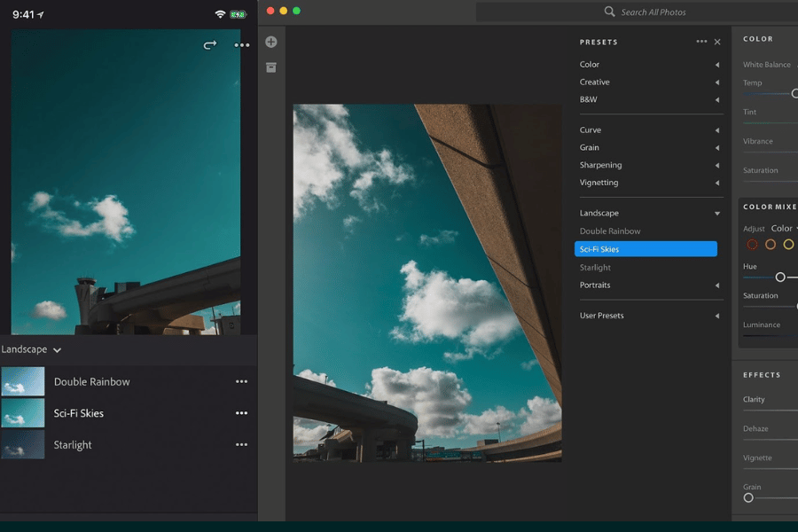Collapse the Landscape preset group

pyautogui.click(x=717, y=214)
